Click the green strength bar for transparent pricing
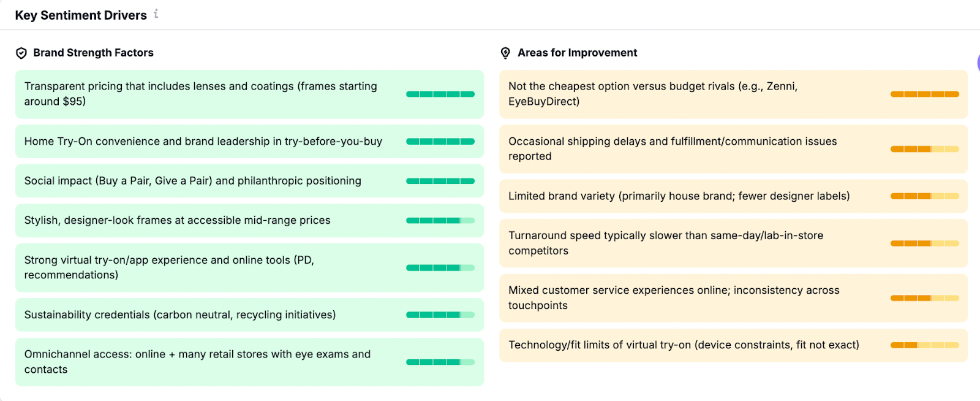 pos(440,94)
